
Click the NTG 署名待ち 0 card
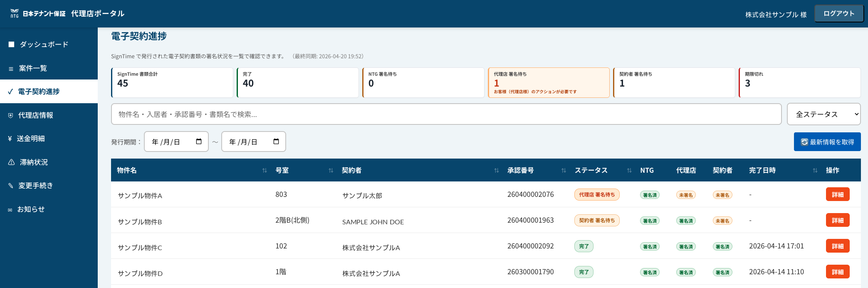click(423, 82)
